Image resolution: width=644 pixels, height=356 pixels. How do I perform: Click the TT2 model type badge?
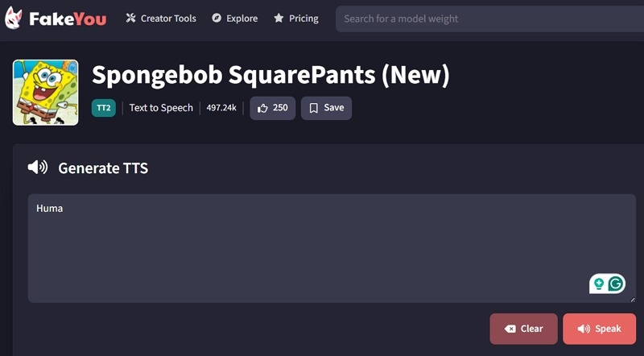click(104, 108)
